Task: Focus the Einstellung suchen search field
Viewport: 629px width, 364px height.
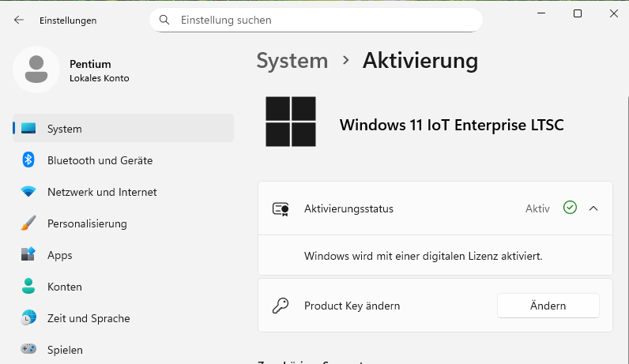Action: click(x=324, y=20)
